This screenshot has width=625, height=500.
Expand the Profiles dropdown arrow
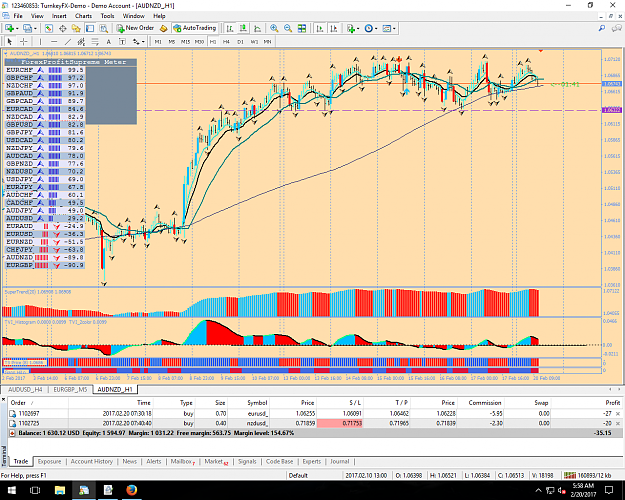click(x=35, y=28)
